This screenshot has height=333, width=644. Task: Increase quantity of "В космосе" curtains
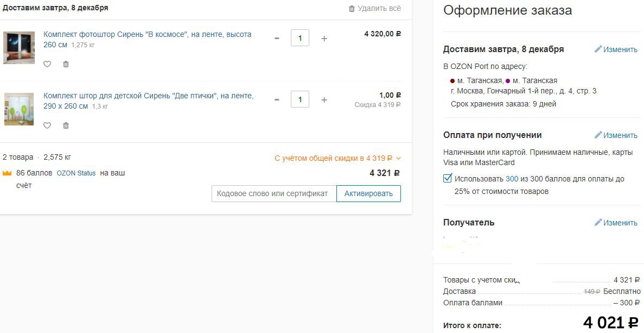324,38
